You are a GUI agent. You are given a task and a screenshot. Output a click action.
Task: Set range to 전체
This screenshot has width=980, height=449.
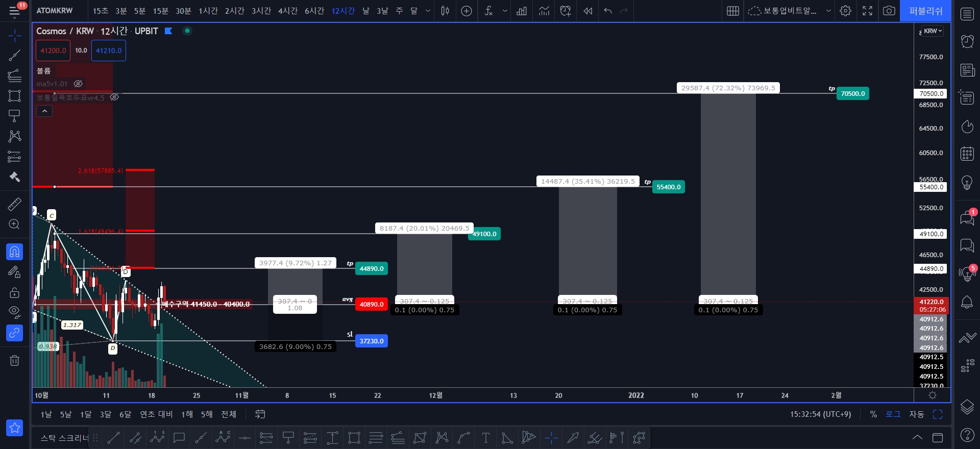click(x=228, y=414)
